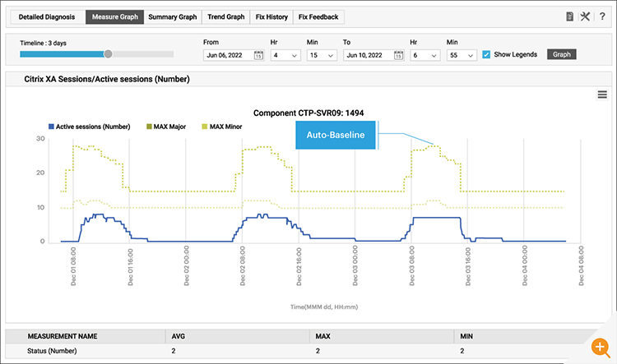Open the chart hamburger menu

[602, 94]
